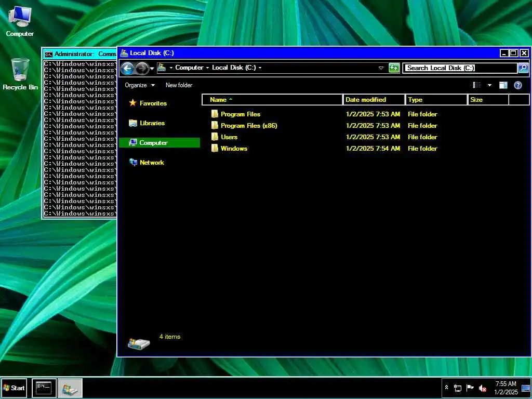
Task: Click the Network icon in navigation pane
Action: (x=133, y=163)
